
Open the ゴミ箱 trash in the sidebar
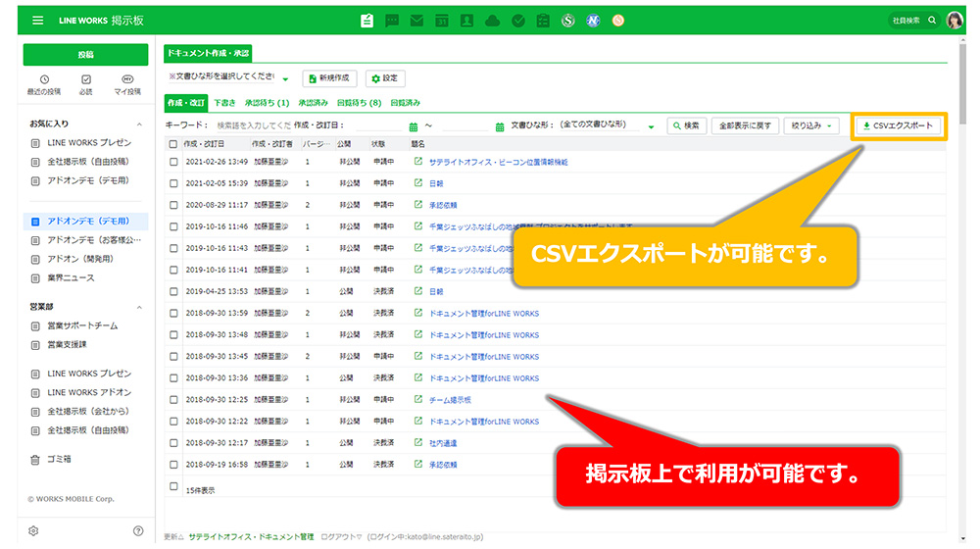51,459
